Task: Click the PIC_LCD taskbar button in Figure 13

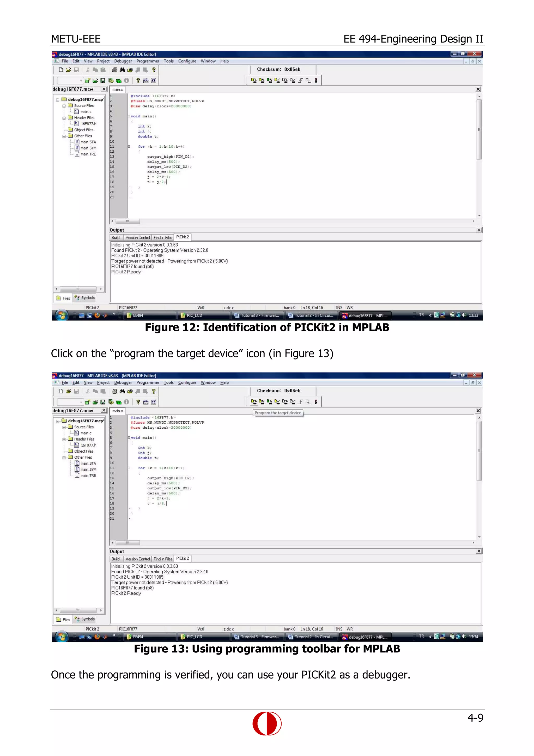Action: tap(204, 637)
